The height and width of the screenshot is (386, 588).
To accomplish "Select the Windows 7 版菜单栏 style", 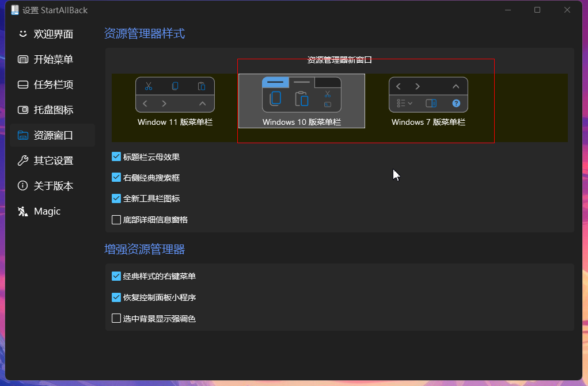I will click(x=428, y=101).
